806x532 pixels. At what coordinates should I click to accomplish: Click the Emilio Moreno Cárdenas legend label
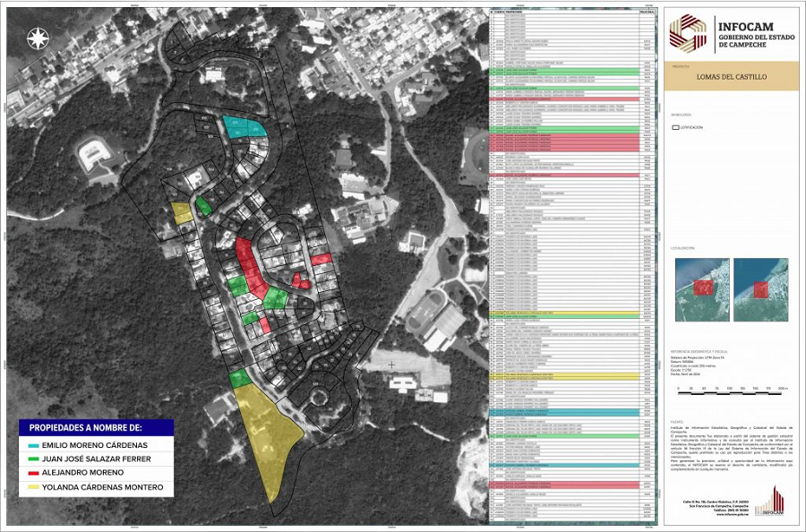[x=94, y=444]
